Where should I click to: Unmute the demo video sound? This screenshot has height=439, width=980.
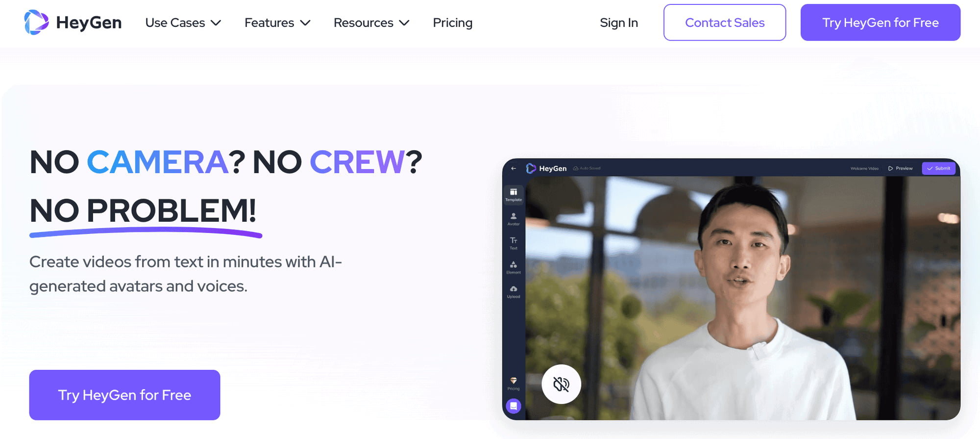click(x=561, y=384)
